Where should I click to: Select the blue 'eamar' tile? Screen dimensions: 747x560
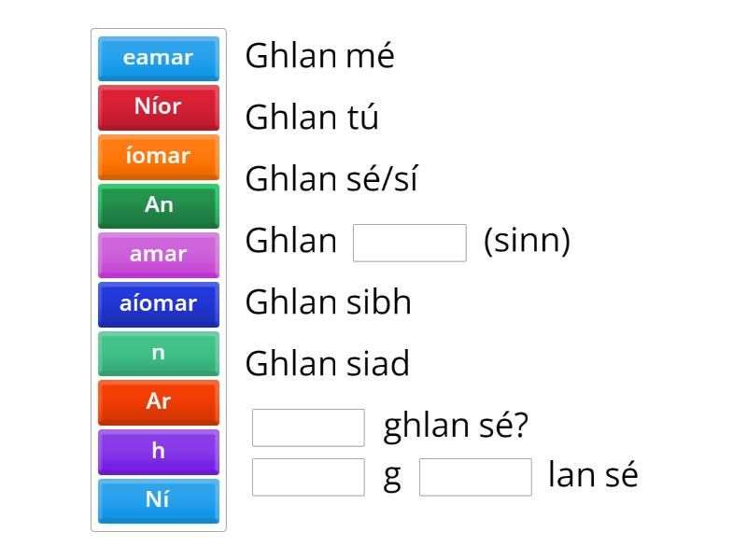[158, 58]
